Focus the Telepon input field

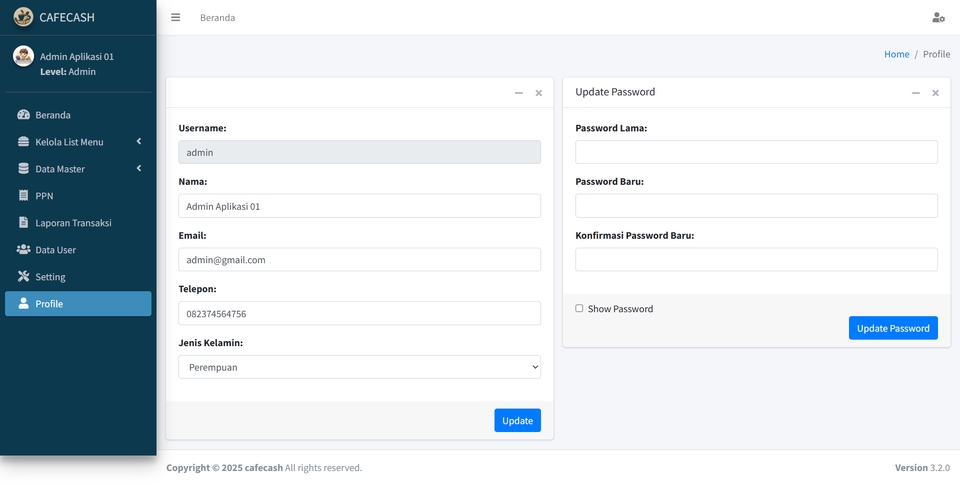[359, 313]
